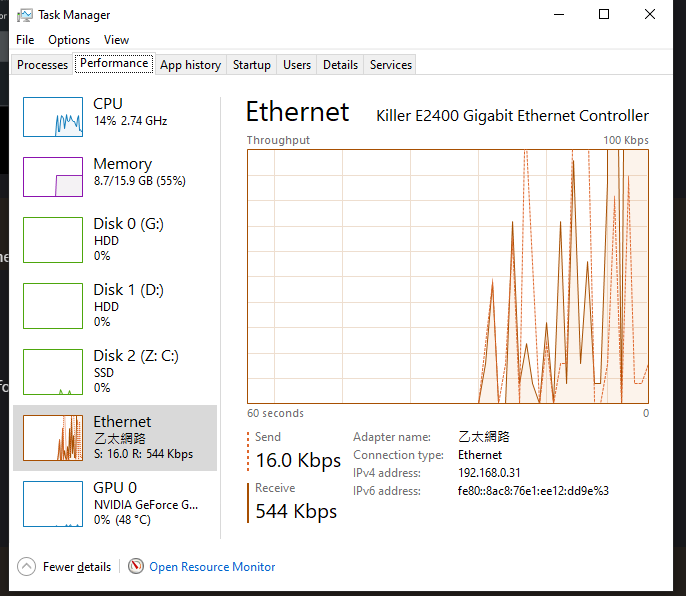
Task: Collapse with the Fewer details arrow icon
Action: coord(26,567)
